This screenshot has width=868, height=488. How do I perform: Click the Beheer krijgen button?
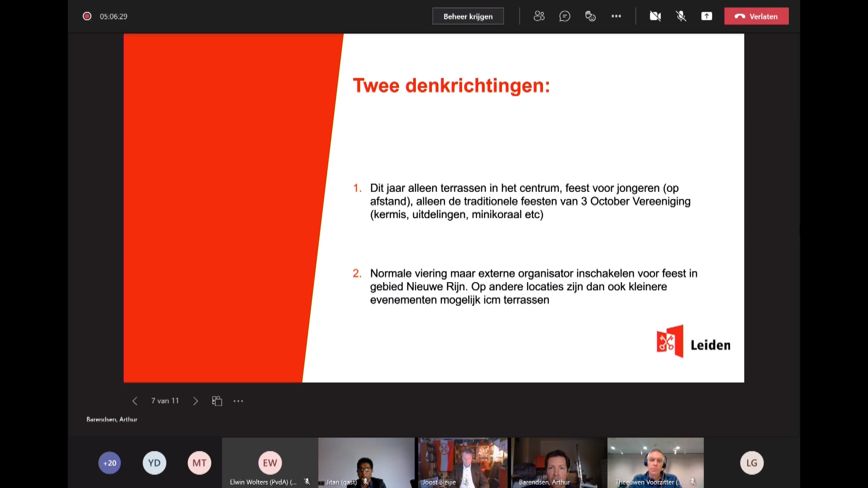coord(468,16)
